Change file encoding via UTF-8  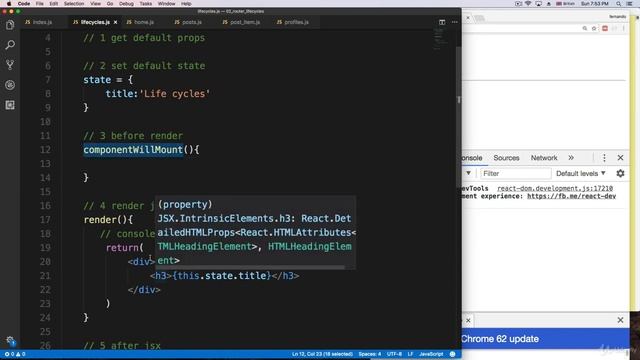click(x=394, y=354)
